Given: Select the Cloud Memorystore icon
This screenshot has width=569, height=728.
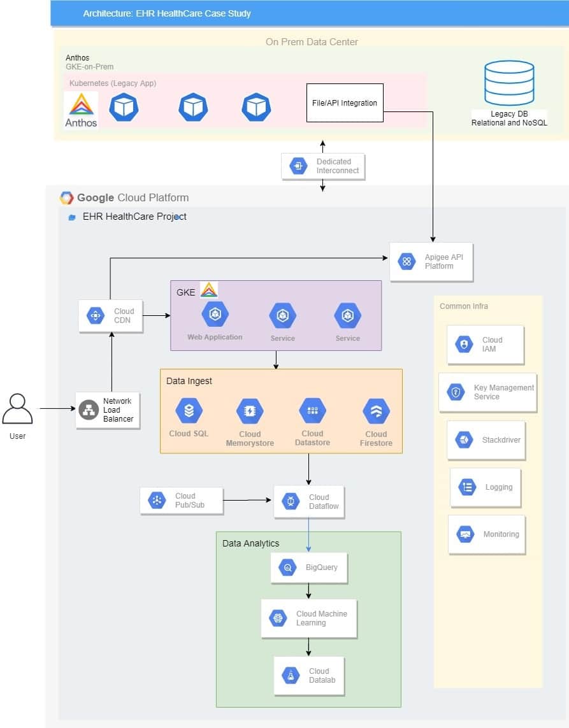Looking at the screenshot, I should coord(250,411).
